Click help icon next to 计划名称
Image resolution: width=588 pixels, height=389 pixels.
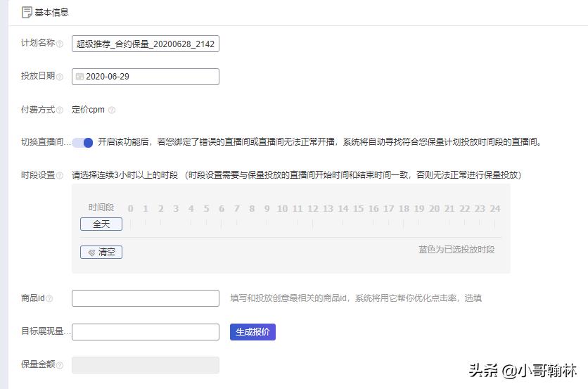point(60,44)
